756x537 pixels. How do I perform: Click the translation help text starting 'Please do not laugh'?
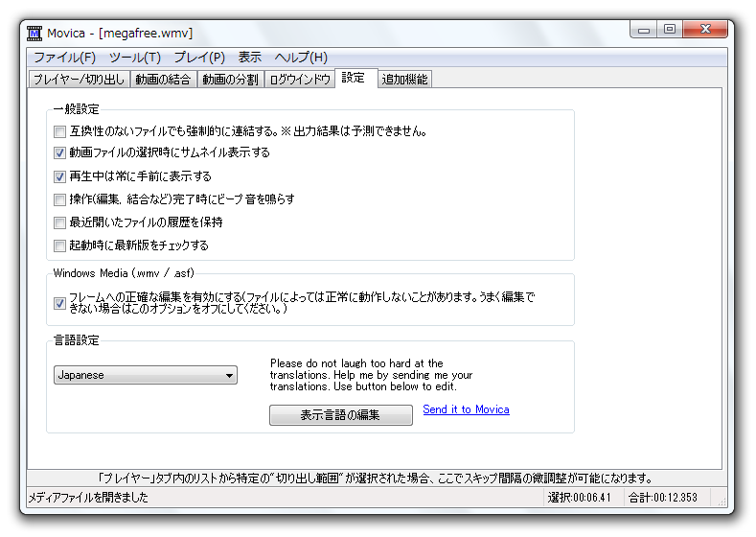(x=371, y=375)
